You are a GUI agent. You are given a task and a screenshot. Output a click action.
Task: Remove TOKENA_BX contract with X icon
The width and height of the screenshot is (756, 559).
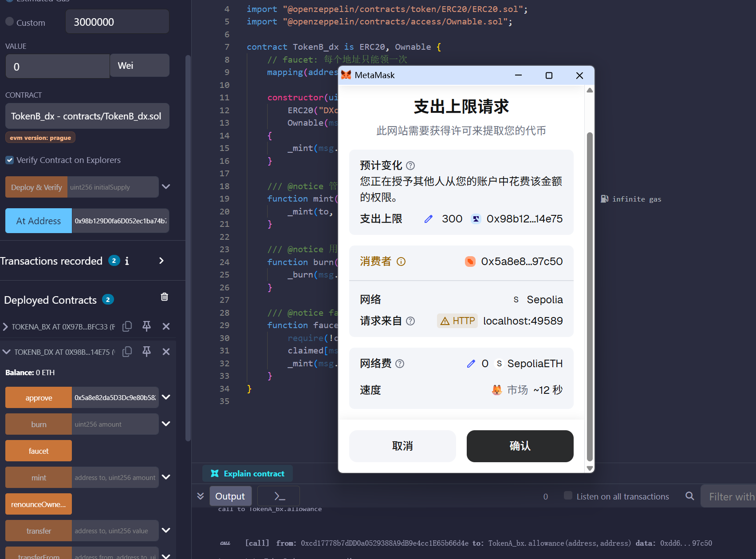click(x=166, y=326)
